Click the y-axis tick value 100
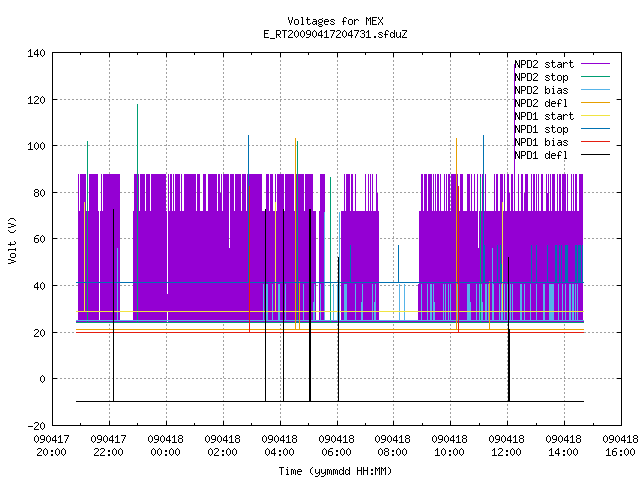The height and width of the screenshot is (480, 640). tap(36, 146)
